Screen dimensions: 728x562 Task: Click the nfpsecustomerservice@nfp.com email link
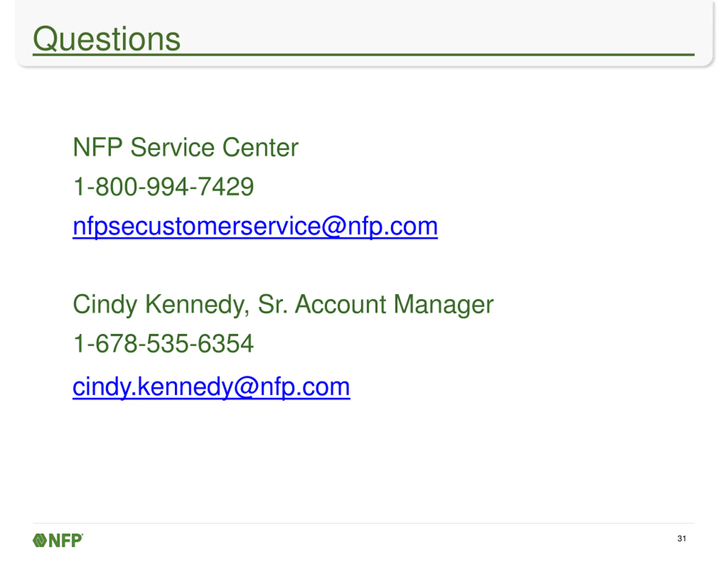(x=255, y=226)
